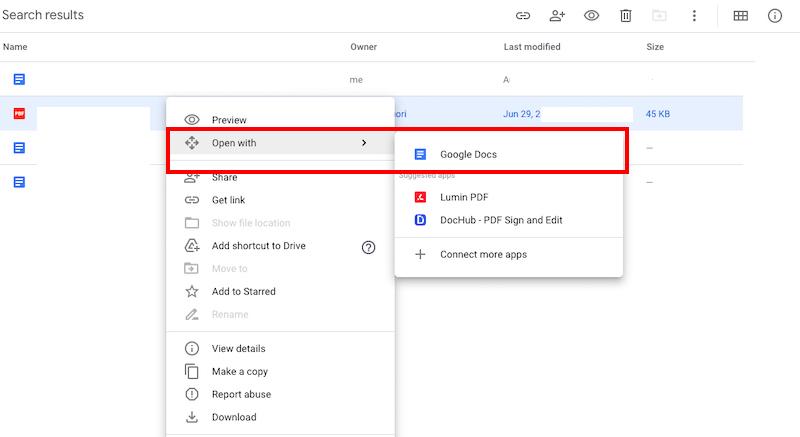Open the View details info icon in toolbar
This screenshot has height=437, width=800.
click(x=774, y=16)
